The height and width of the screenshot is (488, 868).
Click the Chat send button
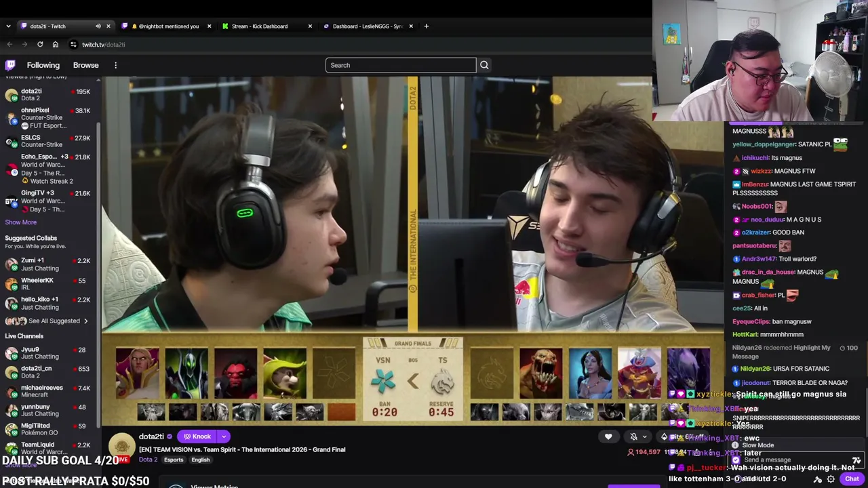click(x=852, y=479)
